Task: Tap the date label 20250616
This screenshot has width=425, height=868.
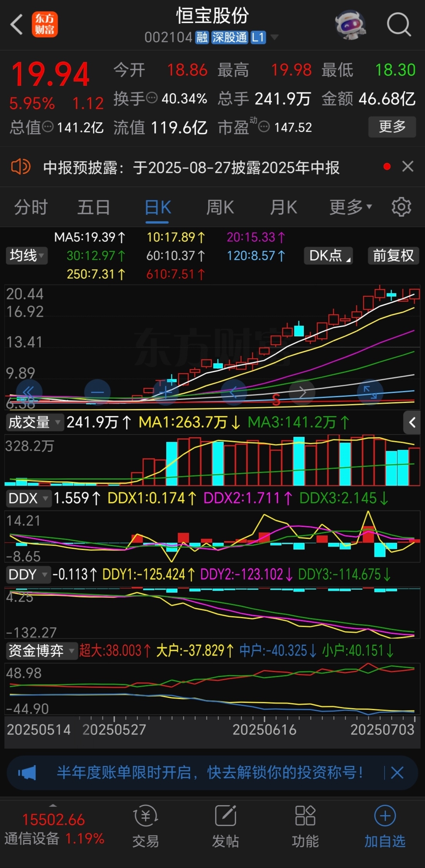Action: tap(264, 729)
